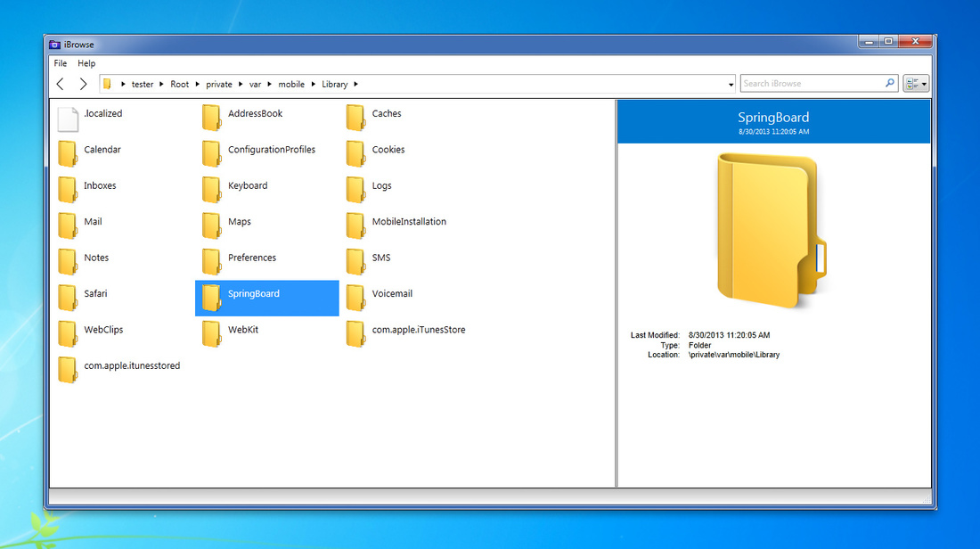980x549 pixels.
Task: Select the Maps folder icon
Action: point(212,226)
